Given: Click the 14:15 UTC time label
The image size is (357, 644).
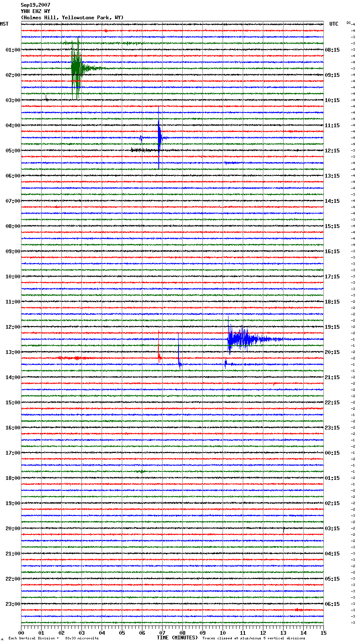Looking at the screenshot, I should pos(332,201).
